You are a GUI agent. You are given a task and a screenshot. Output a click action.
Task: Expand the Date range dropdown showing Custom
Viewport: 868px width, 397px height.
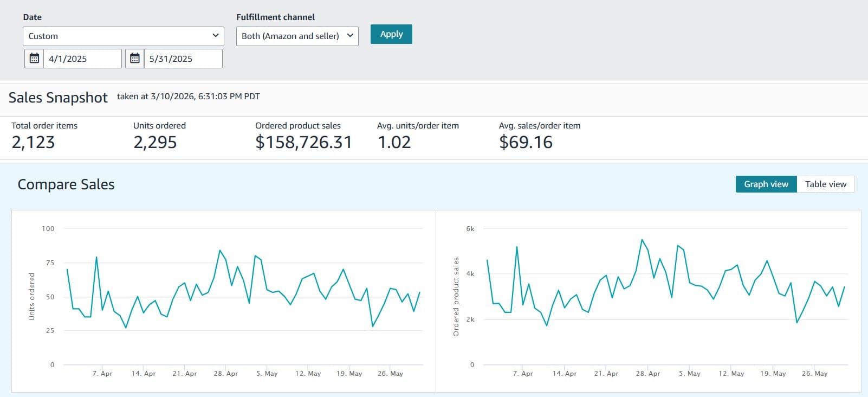click(123, 36)
